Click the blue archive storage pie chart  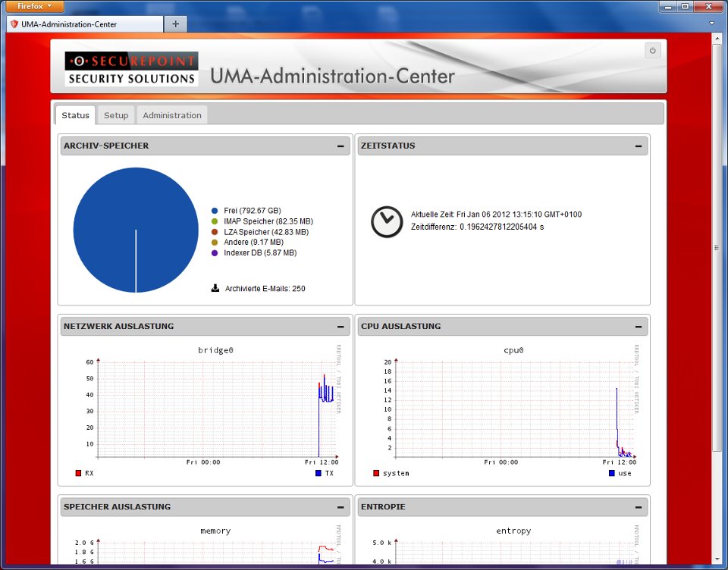(x=136, y=230)
